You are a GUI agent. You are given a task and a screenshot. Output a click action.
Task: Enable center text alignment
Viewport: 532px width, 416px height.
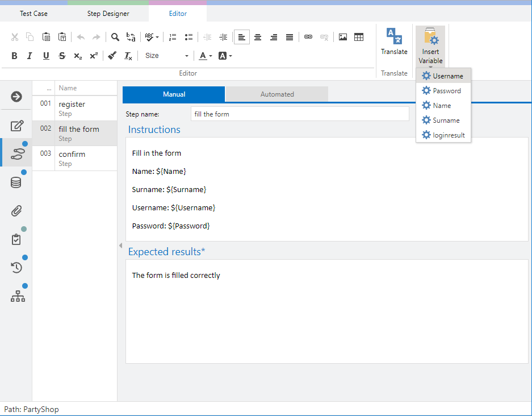coord(258,37)
